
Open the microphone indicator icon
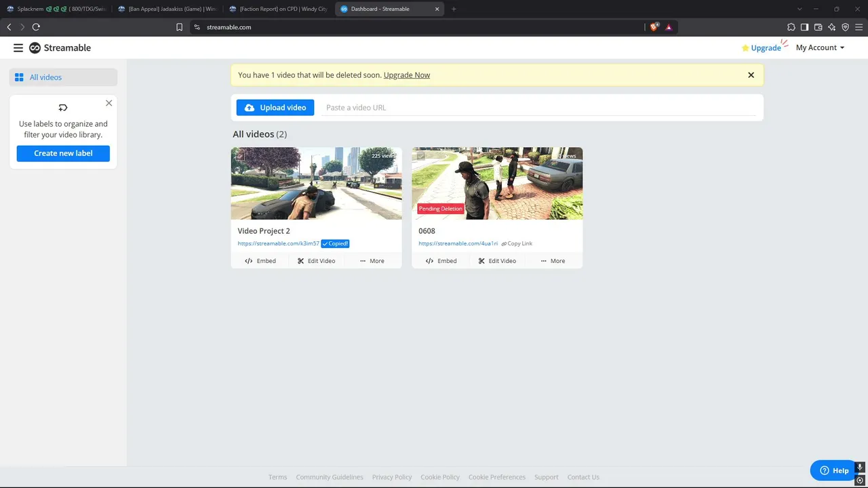(860, 468)
